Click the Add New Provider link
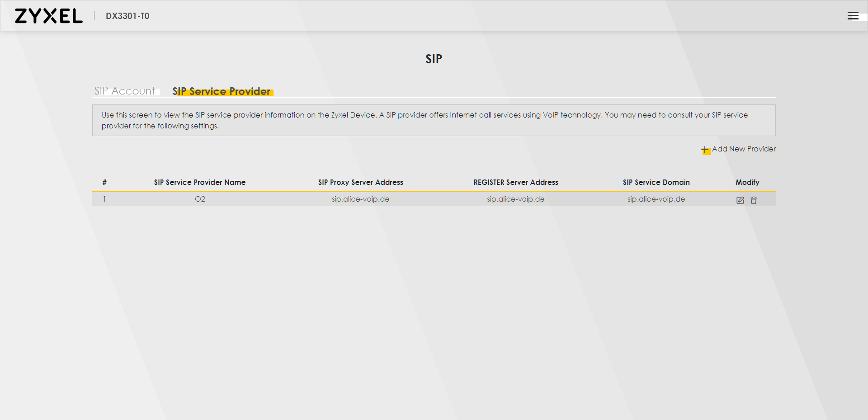Viewport: 868px width, 420px height. point(744,149)
